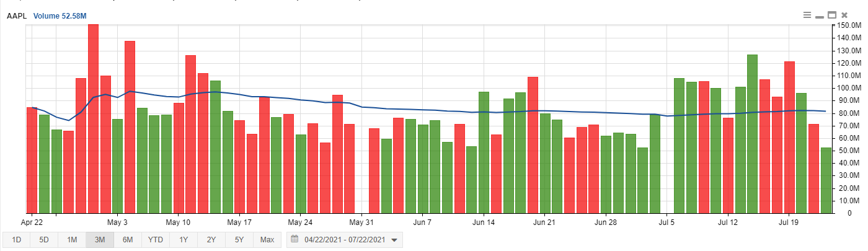Select the YTD range
Viewport: 868px width, 251px height.
pyautogui.click(x=156, y=240)
